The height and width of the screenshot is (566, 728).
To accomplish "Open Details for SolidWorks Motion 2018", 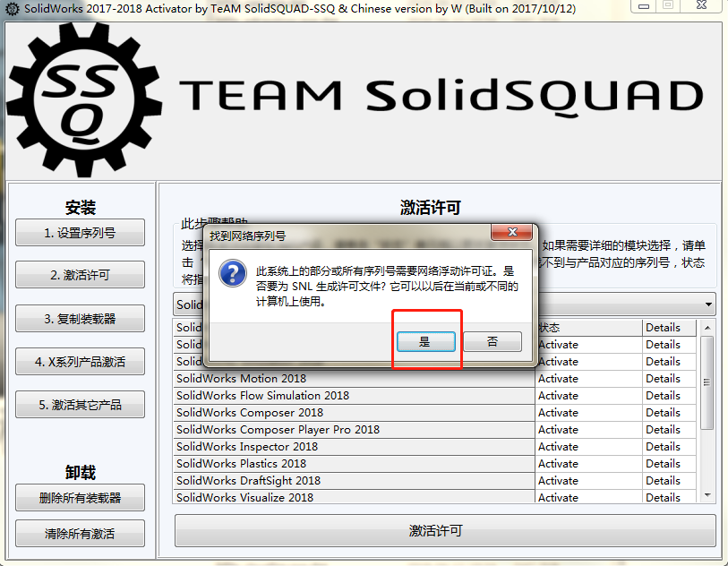I will (669, 379).
